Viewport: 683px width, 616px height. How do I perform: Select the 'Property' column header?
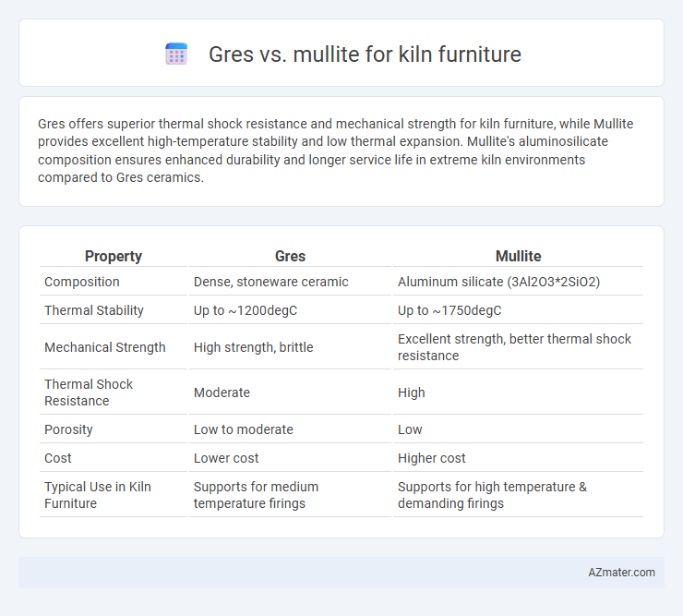(x=114, y=256)
